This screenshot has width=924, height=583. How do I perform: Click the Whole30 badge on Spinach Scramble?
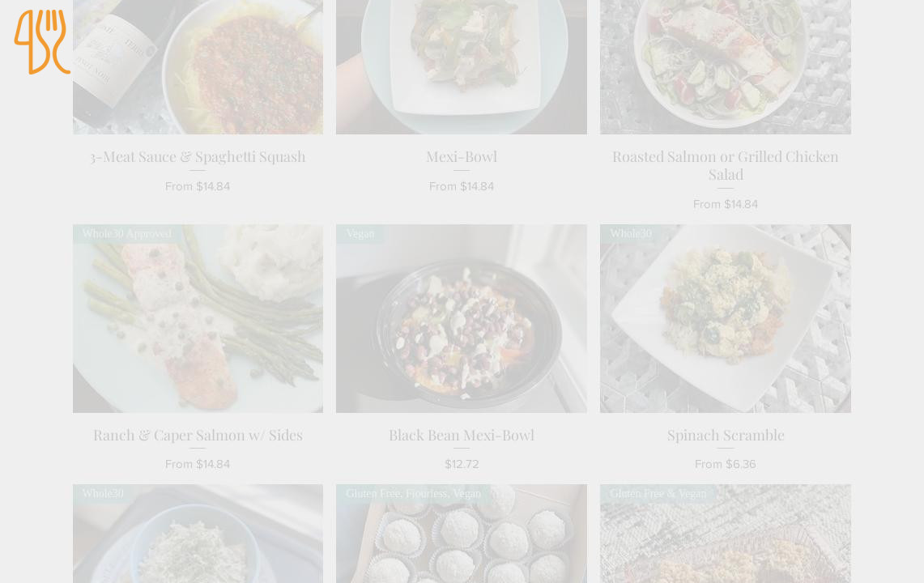631,234
